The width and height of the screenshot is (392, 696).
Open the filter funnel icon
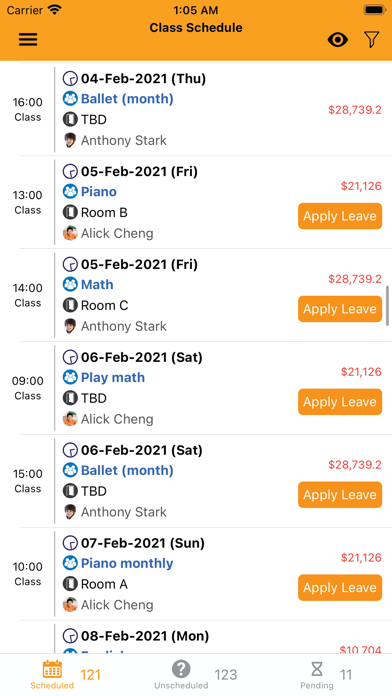tap(372, 40)
